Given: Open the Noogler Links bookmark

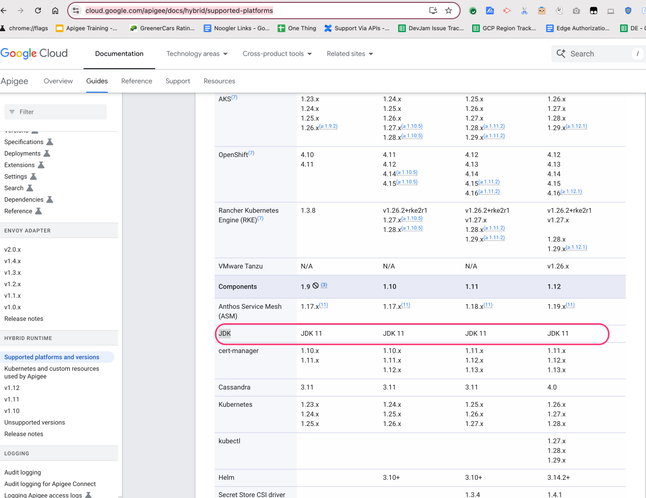Looking at the screenshot, I should (x=237, y=28).
